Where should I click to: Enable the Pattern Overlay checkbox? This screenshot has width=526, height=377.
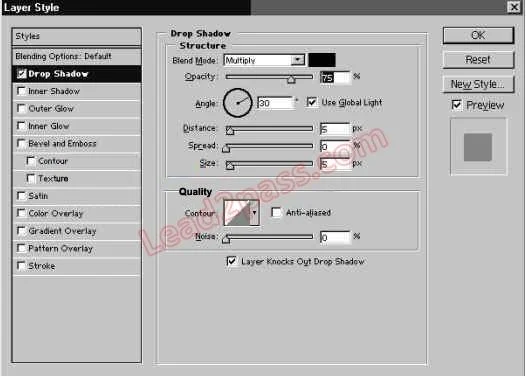point(21,248)
